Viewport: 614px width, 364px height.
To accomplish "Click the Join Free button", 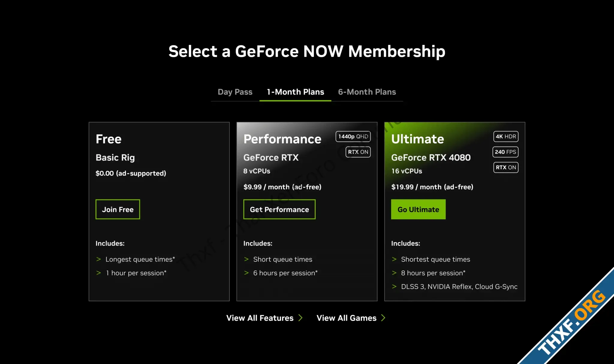I will (118, 209).
